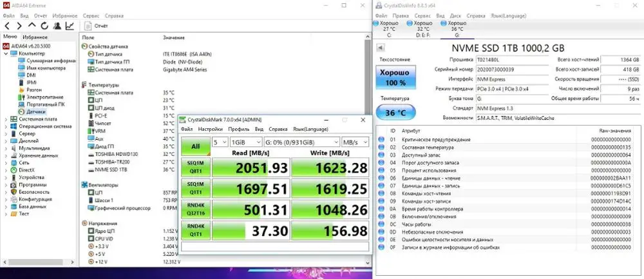This screenshot has height=279, width=644.
Task: Select the Датчики sensors item
Action: tap(32, 111)
